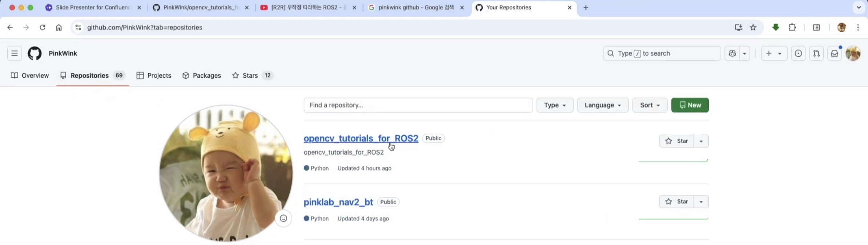Open the opencv_tutorials_for_ROS2 repository link
Image resolution: width=868 pixels, height=245 pixels.
point(361,138)
